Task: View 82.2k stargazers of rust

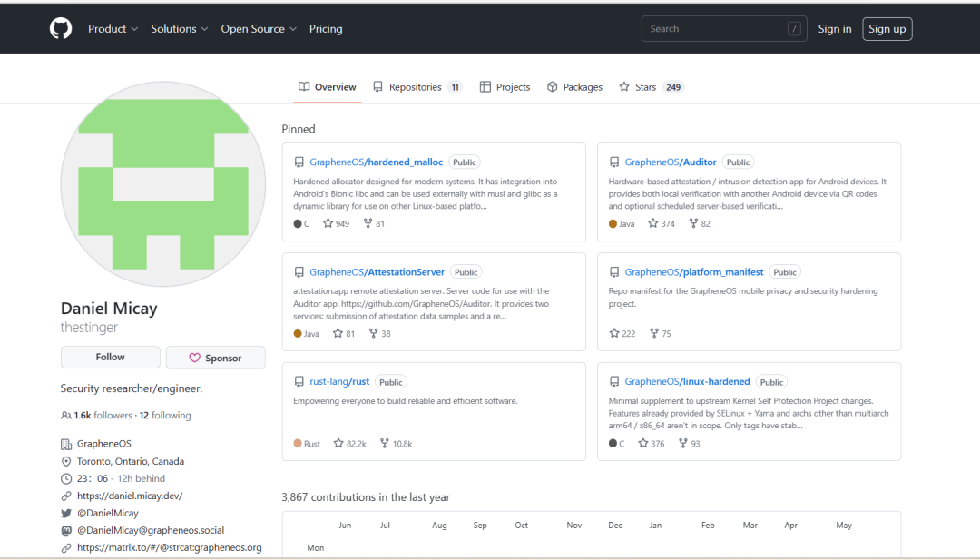Action: point(350,443)
